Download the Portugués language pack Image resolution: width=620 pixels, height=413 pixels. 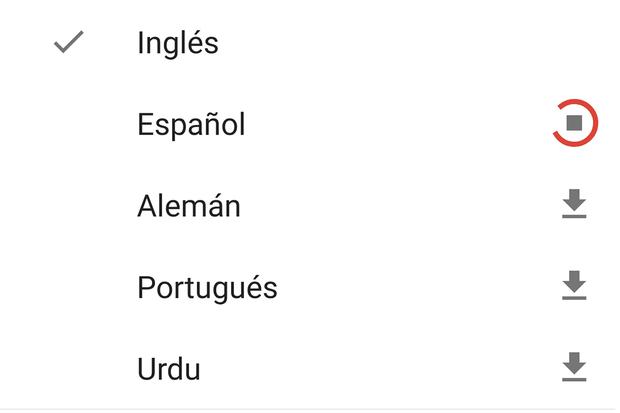(573, 287)
